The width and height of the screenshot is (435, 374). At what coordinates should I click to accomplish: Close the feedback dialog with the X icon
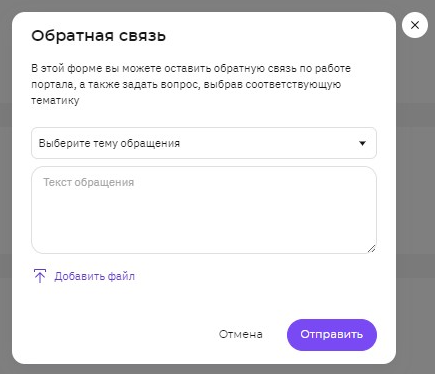coord(415,25)
